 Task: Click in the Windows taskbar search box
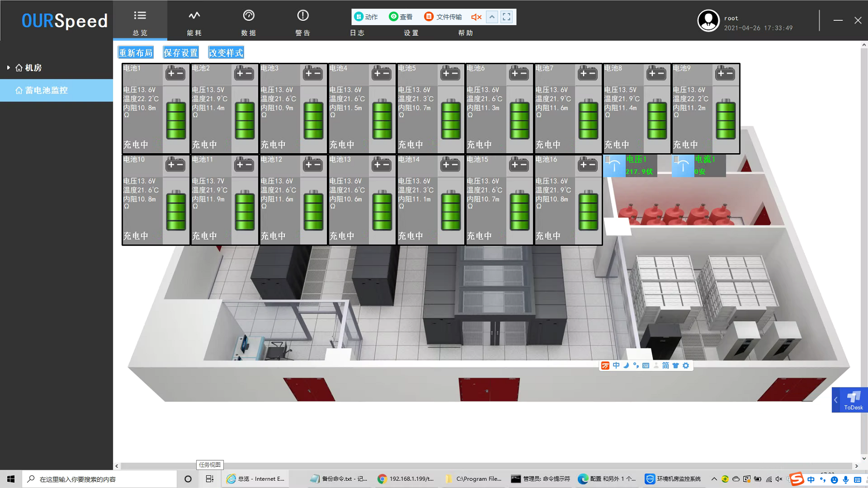[x=102, y=479]
